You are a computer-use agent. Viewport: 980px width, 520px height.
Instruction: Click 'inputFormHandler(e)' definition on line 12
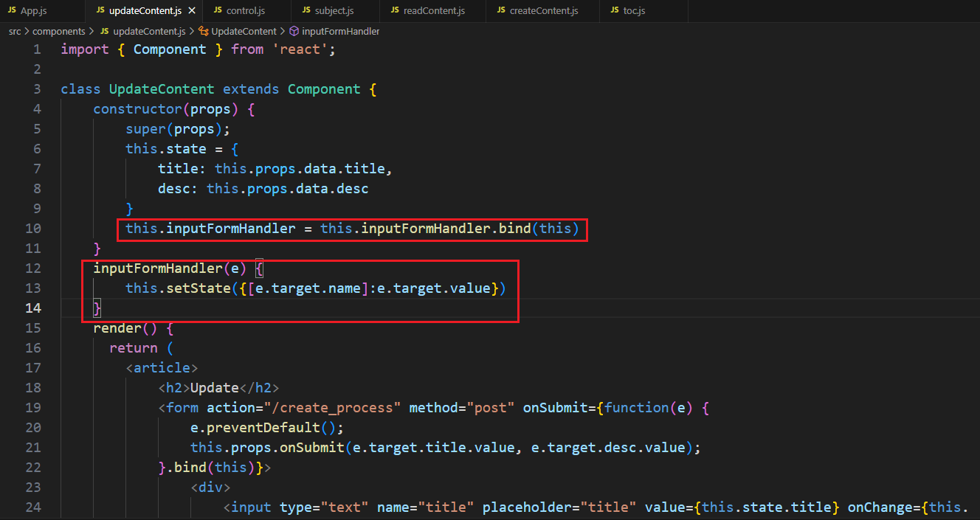[x=170, y=268]
